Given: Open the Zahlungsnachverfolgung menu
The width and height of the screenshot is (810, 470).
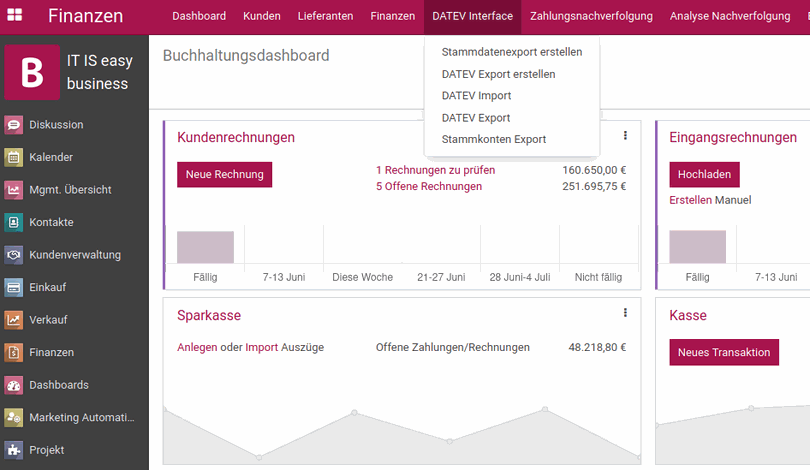Looking at the screenshot, I should tap(591, 16).
